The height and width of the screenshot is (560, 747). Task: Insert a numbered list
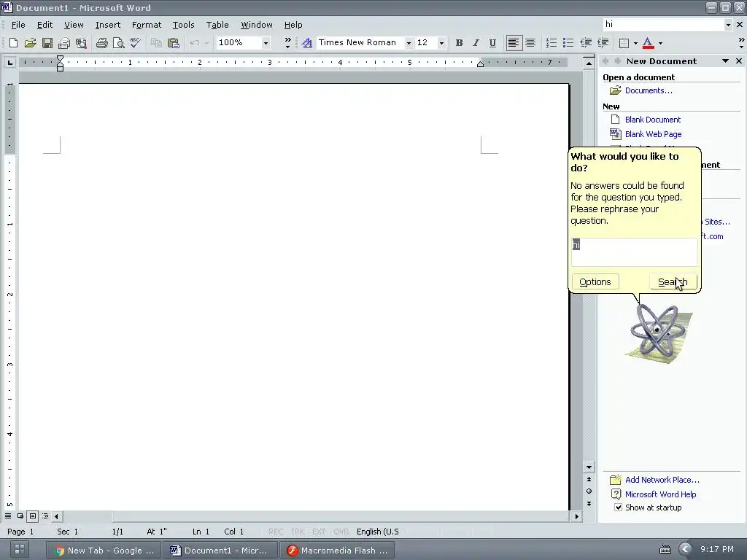(551, 43)
